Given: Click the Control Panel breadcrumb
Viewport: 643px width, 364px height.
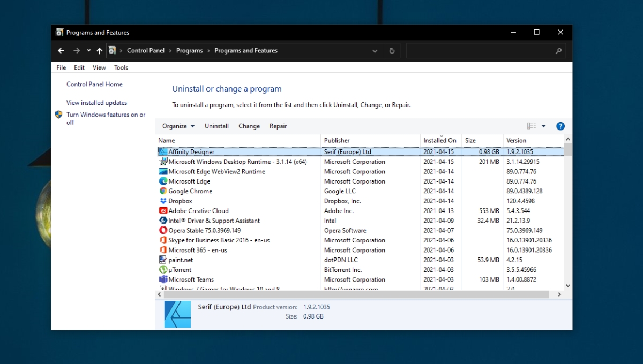Looking at the screenshot, I should (x=146, y=51).
